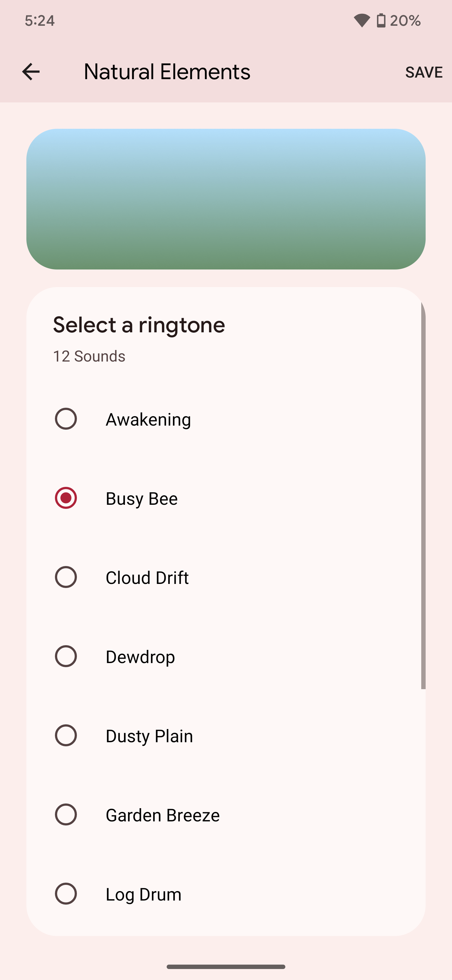Tap the Log Drum ringtone label
The height and width of the screenshot is (980, 452).
pyautogui.click(x=143, y=894)
